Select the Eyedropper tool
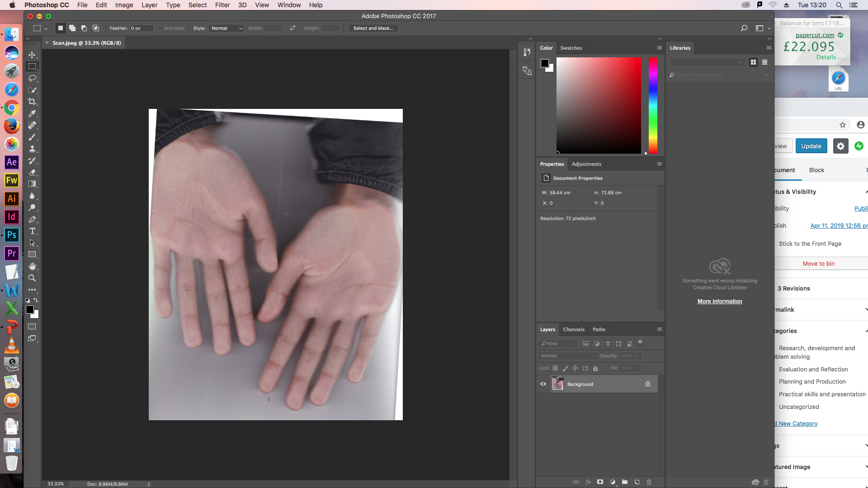This screenshot has width=868, height=488. pyautogui.click(x=32, y=113)
